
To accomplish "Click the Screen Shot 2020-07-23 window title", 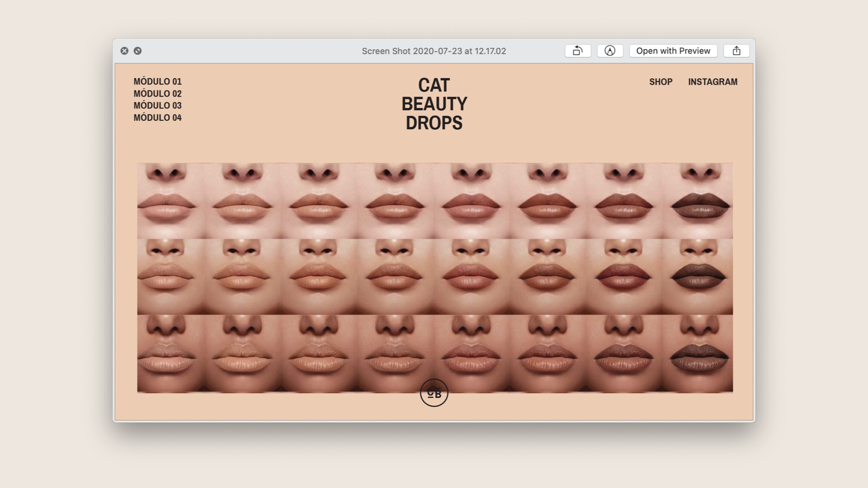I will point(434,51).
